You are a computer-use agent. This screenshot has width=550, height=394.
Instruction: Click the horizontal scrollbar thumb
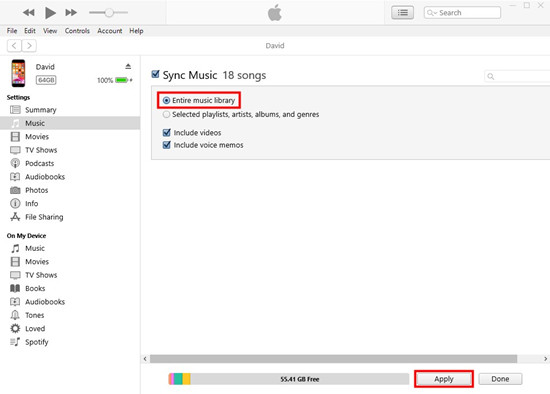click(x=334, y=359)
